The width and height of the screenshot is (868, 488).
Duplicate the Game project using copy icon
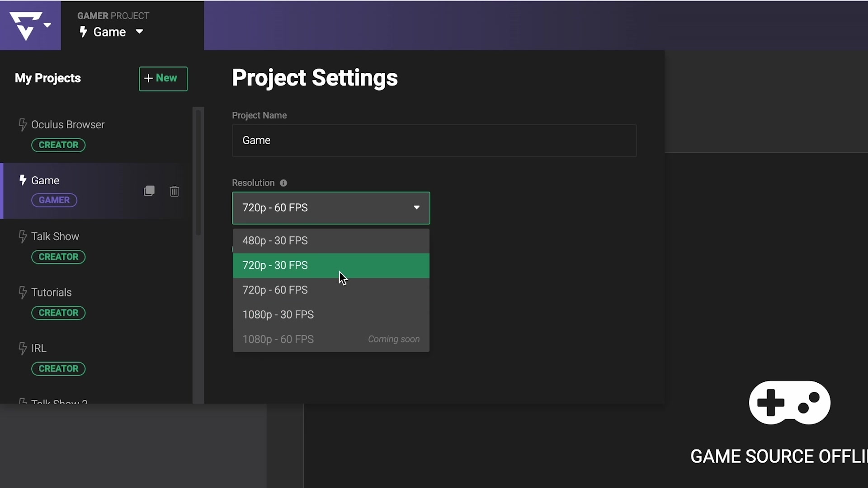coord(149,191)
